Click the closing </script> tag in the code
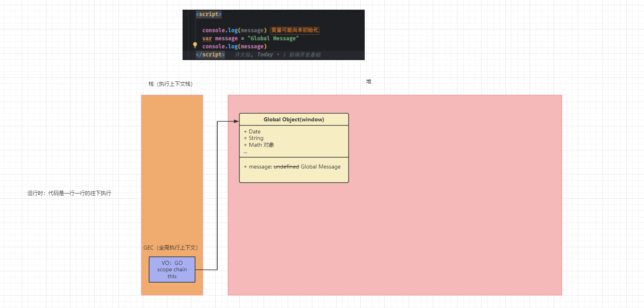The width and height of the screenshot is (644, 308). click(210, 54)
